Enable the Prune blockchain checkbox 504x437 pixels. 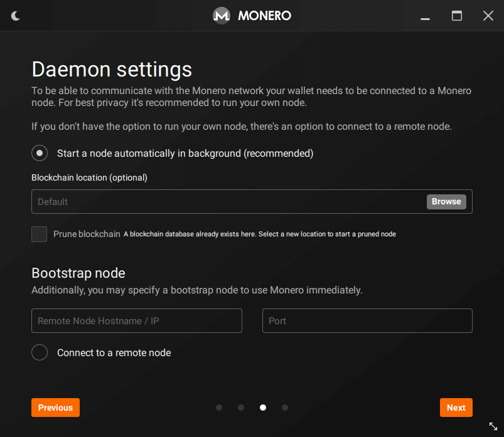point(39,234)
